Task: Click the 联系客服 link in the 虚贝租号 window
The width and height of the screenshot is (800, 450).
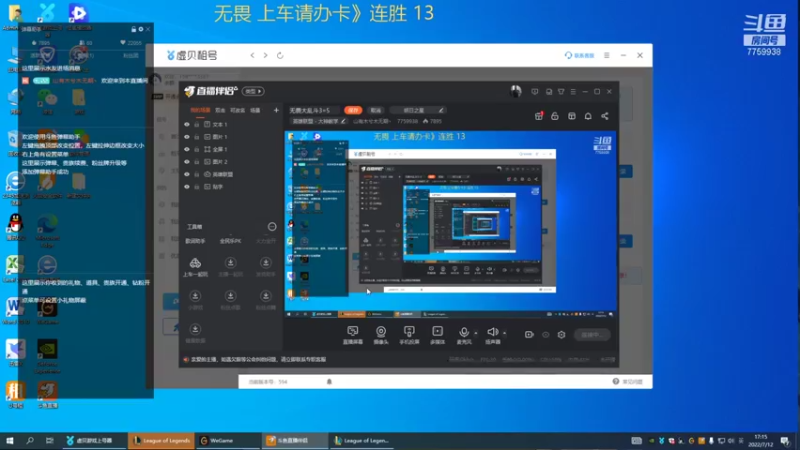Action: click(580, 55)
